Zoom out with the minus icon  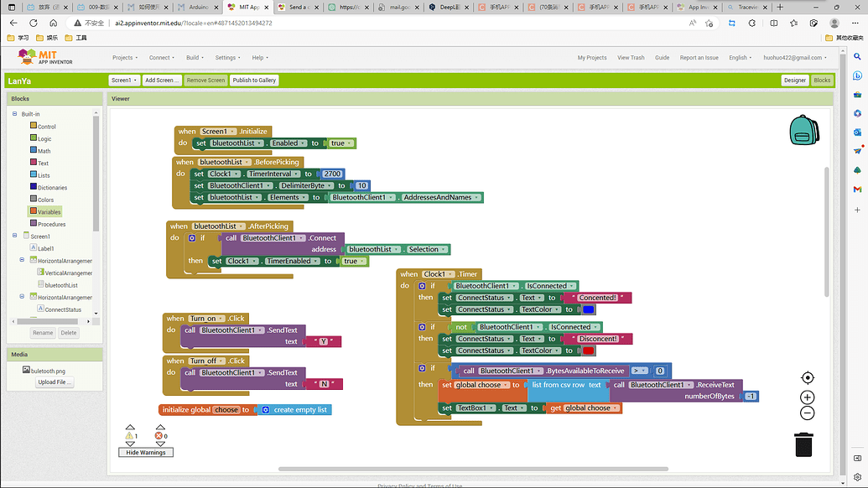(807, 413)
